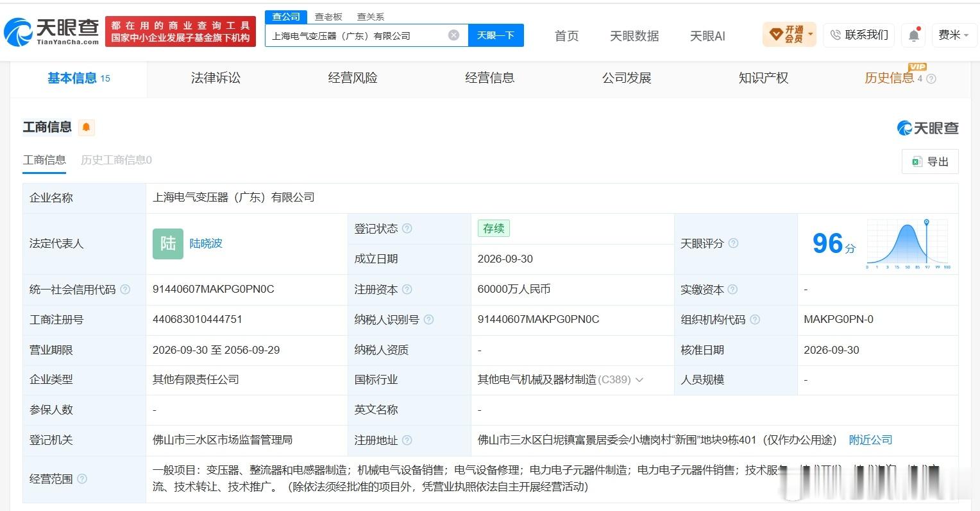Click help icon next to 经营范围
Viewport: 980px width, 511px height.
coord(82,479)
